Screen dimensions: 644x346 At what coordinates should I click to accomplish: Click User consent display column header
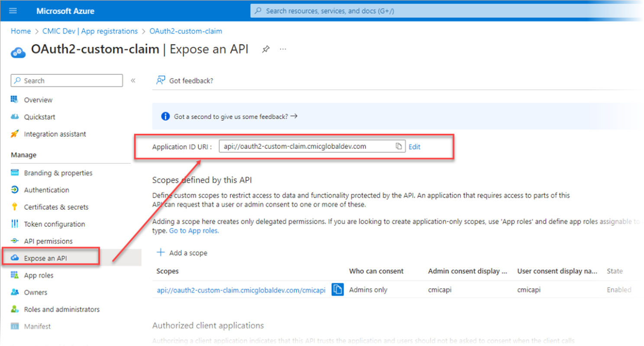(557, 271)
